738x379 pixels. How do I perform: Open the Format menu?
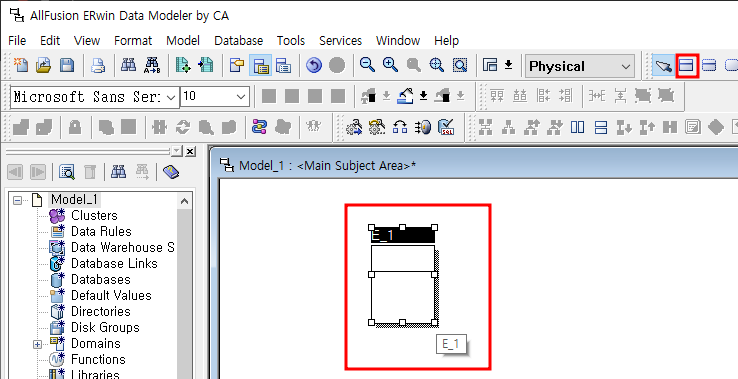pos(133,40)
